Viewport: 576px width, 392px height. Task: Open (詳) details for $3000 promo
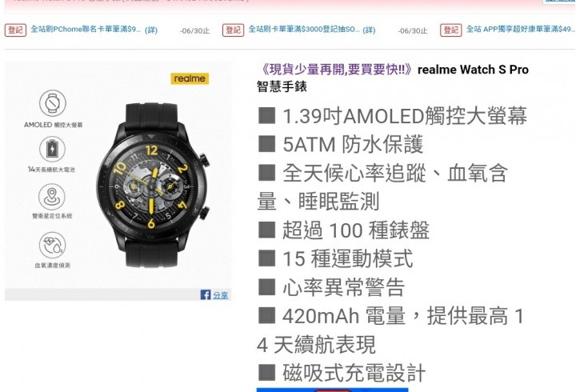point(369,30)
